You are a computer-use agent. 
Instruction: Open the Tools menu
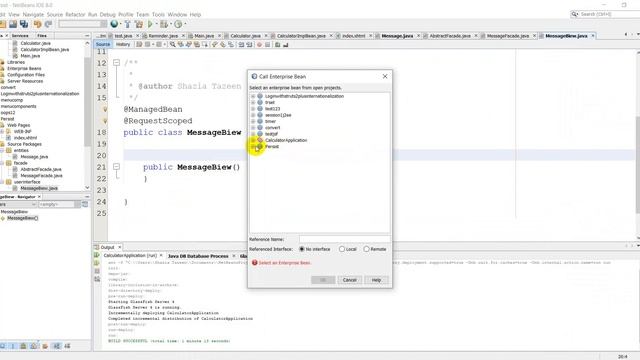158,15
